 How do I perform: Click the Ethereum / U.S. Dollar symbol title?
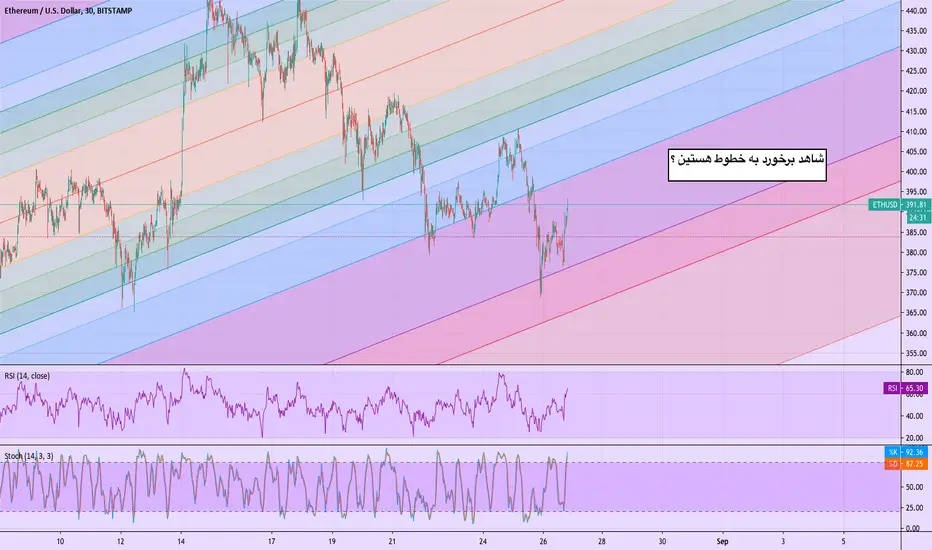coord(68,11)
